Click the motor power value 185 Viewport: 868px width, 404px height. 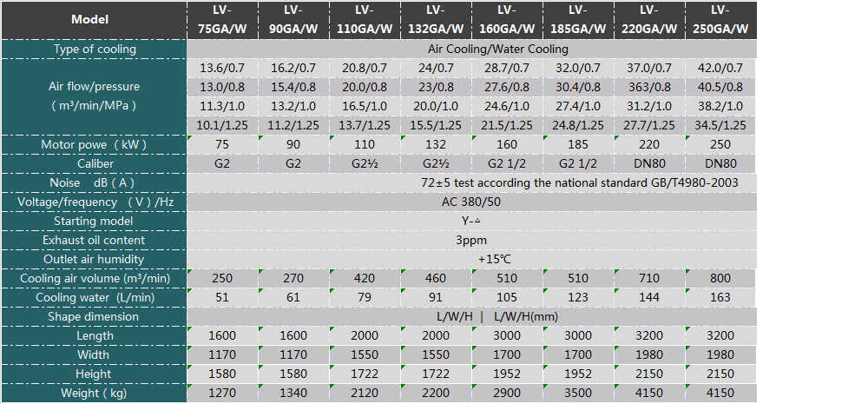tap(578, 145)
